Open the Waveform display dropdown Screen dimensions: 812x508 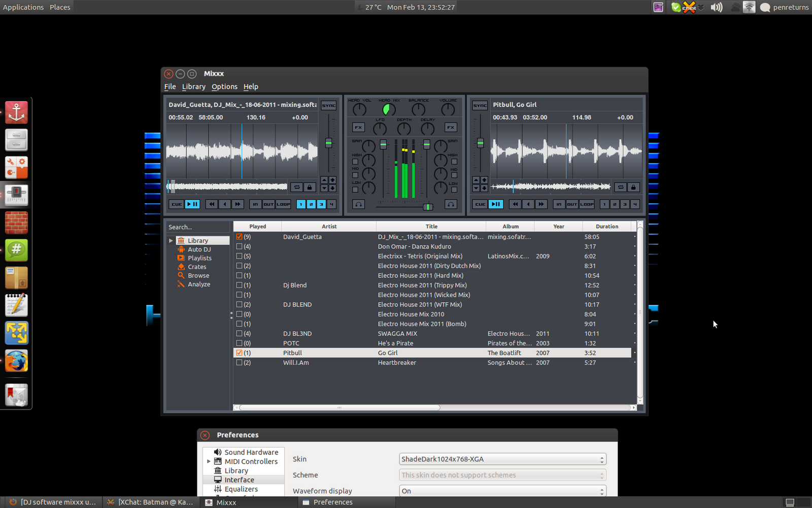point(501,491)
